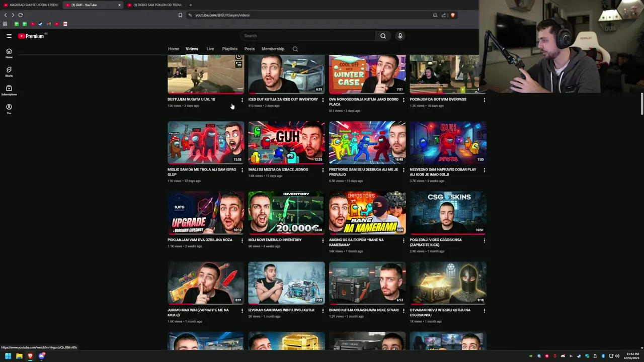Play the WINTER CASE thumbnail video
Image resolution: width=644 pixels, height=362 pixels.
[x=367, y=74]
